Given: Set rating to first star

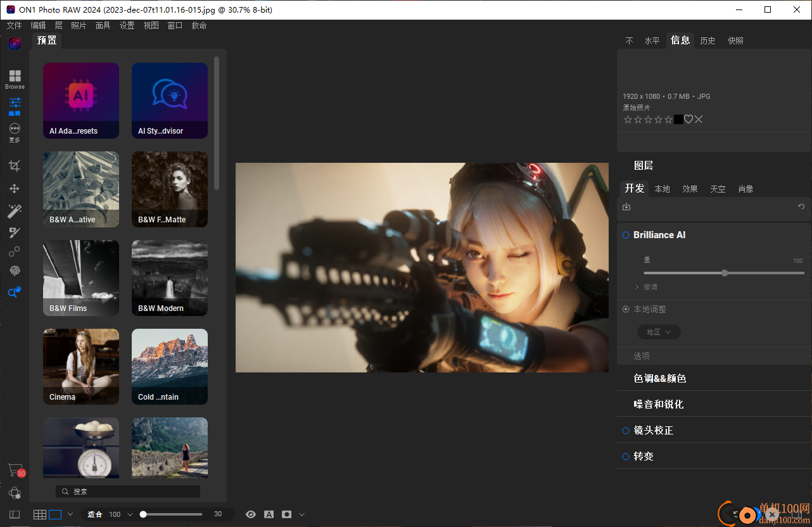Looking at the screenshot, I should (628, 119).
